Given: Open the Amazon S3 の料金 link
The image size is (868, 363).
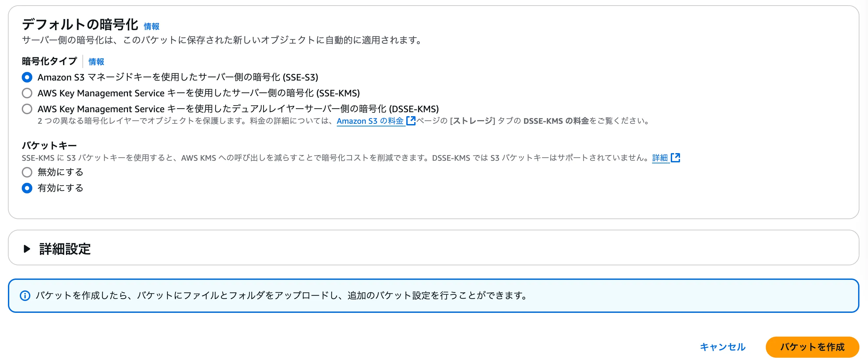Looking at the screenshot, I should [x=370, y=121].
